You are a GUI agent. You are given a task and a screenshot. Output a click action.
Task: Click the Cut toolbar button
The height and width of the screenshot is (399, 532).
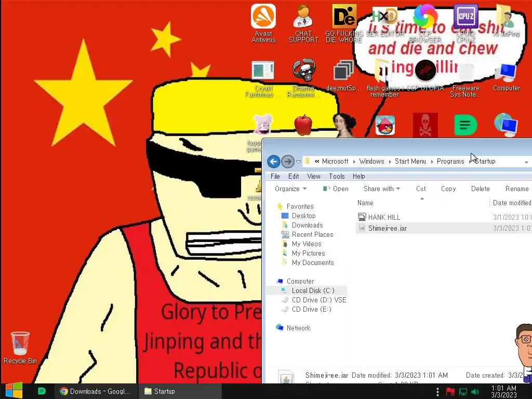tap(421, 189)
